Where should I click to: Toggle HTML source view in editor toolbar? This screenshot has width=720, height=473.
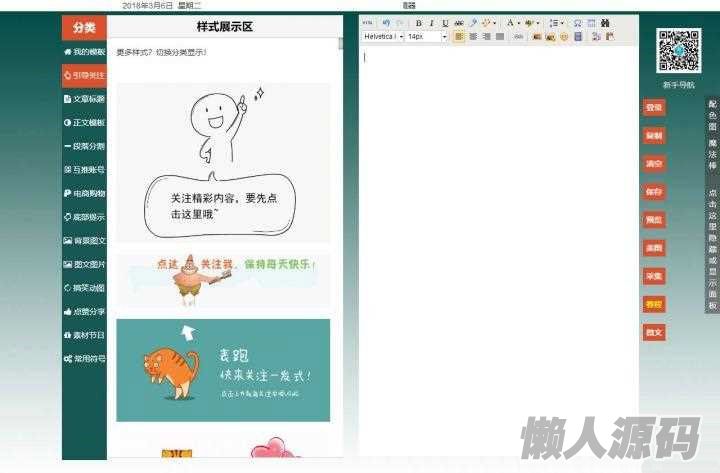(x=368, y=23)
